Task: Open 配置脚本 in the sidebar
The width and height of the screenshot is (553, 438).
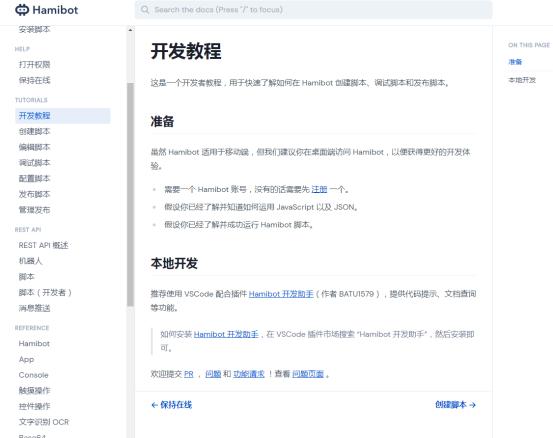Action: [x=35, y=178]
